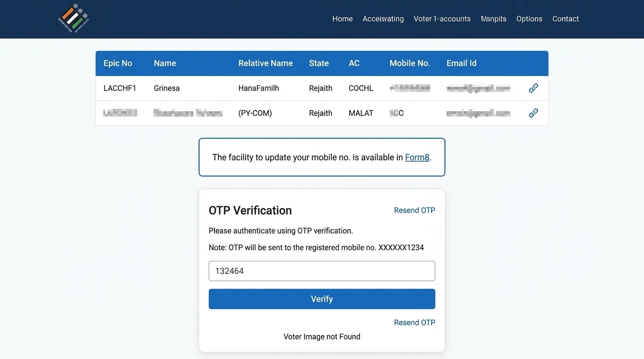This screenshot has width=644, height=359.
Task: Click the Name column header
Action: click(165, 63)
